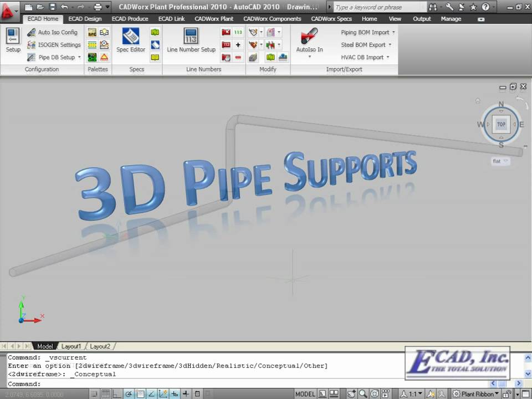Image resolution: width=532 pixels, height=399 pixels.
Task: Switch to the ECAD Design ribbon tab
Action: click(85, 19)
